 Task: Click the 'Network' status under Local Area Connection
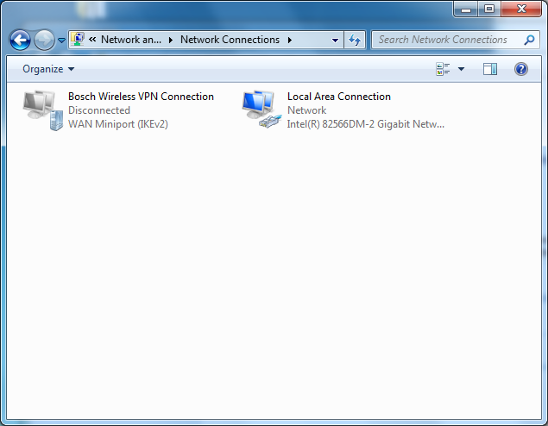click(307, 110)
